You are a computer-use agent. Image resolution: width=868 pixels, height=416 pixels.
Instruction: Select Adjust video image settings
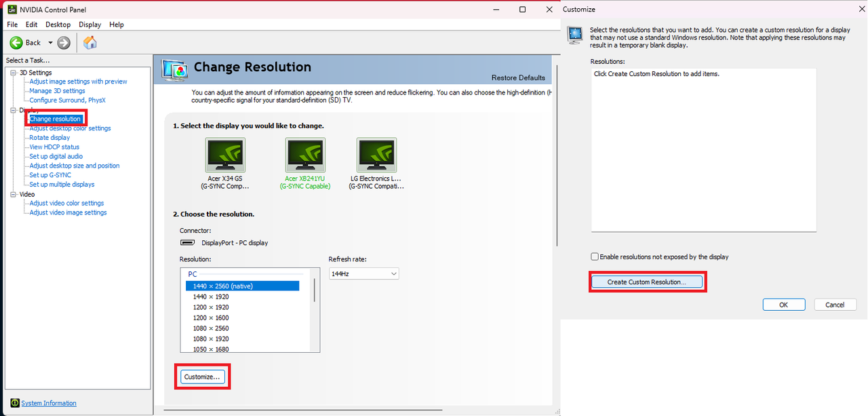[x=68, y=212]
